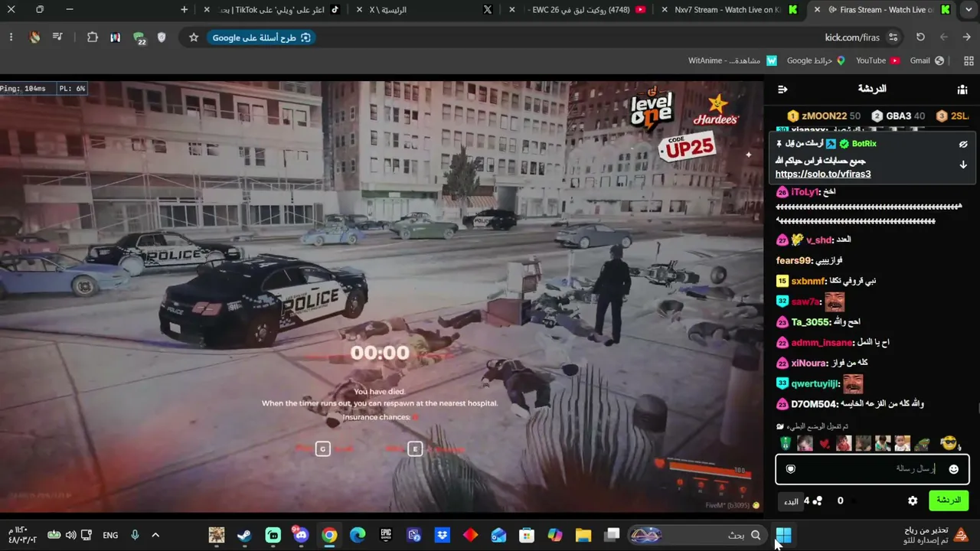Open a new browser tab
The image size is (980, 551).
(x=184, y=10)
